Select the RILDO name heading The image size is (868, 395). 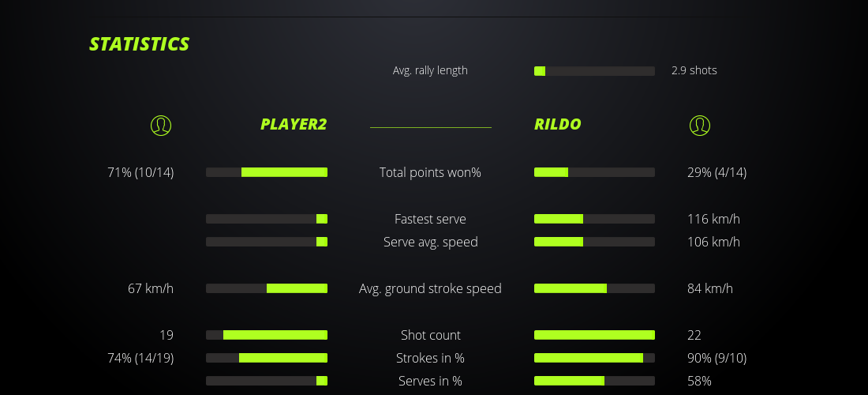(558, 125)
